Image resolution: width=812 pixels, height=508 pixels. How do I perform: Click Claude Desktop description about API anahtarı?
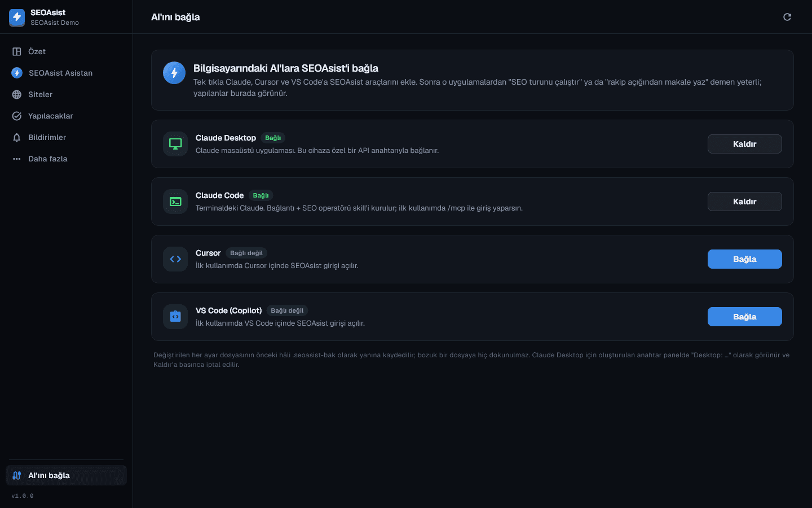(x=317, y=151)
